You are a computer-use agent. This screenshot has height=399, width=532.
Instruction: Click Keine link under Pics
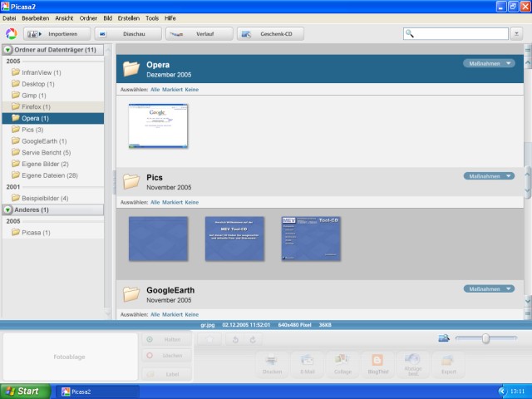[192, 202]
